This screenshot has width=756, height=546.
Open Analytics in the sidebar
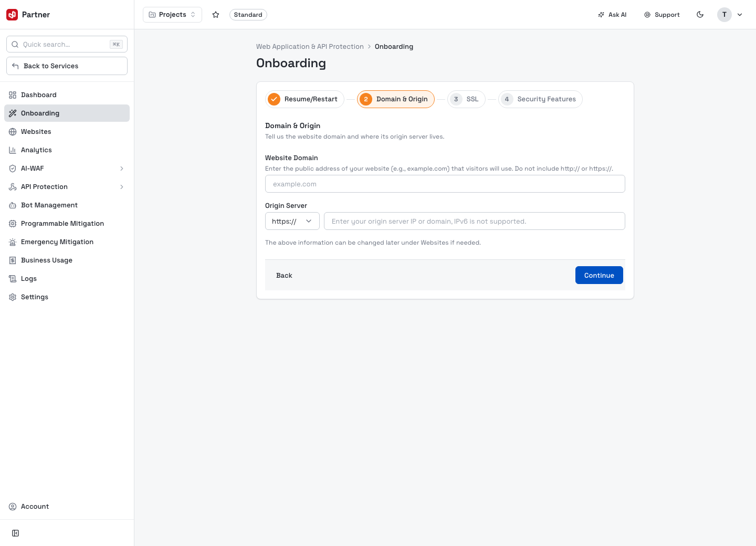pos(67,150)
